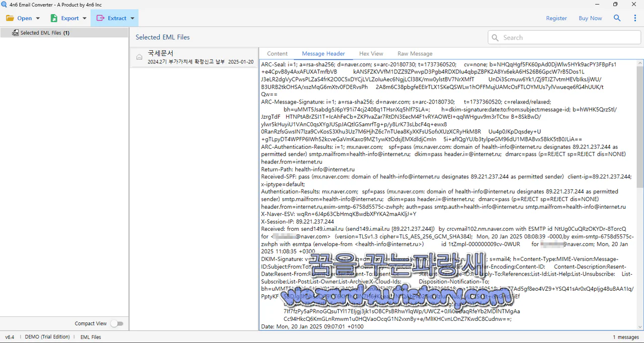Switch to the Raw Message tab
The height and width of the screenshot is (343, 644).
click(415, 53)
